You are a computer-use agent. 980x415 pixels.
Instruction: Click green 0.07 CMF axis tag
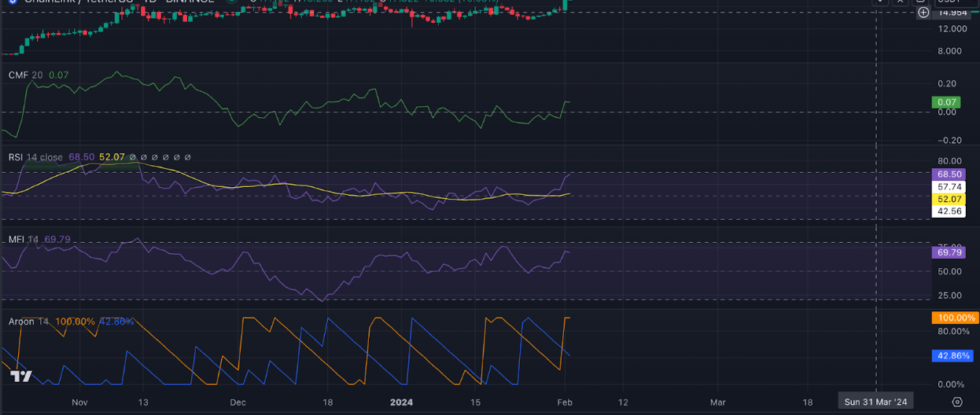[948, 102]
